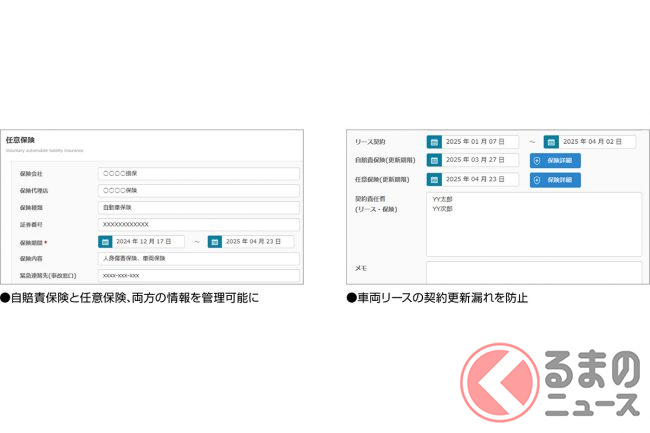Select the 緊急連絡先(事故窓口) phone field
Screen dimensions: 650x433
pos(198,275)
